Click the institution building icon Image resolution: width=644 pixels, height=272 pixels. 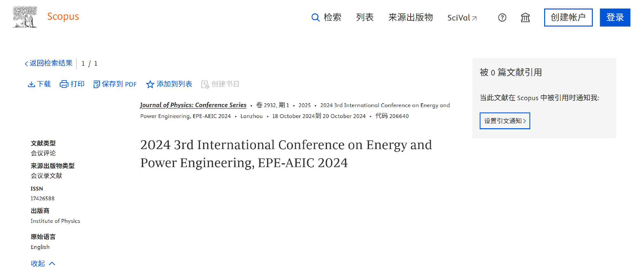[525, 18]
